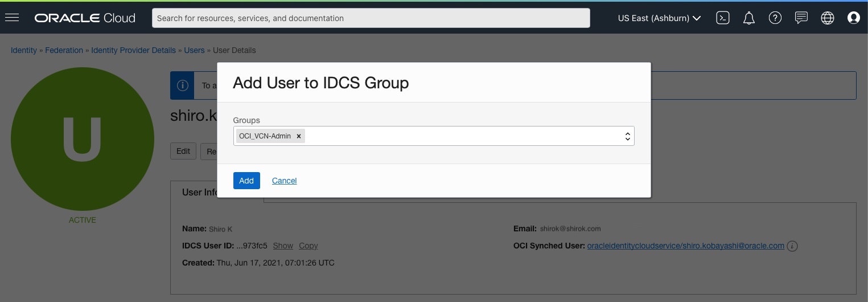
Task: Click inside the Groups multi-select field
Action: pyautogui.click(x=434, y=136)
